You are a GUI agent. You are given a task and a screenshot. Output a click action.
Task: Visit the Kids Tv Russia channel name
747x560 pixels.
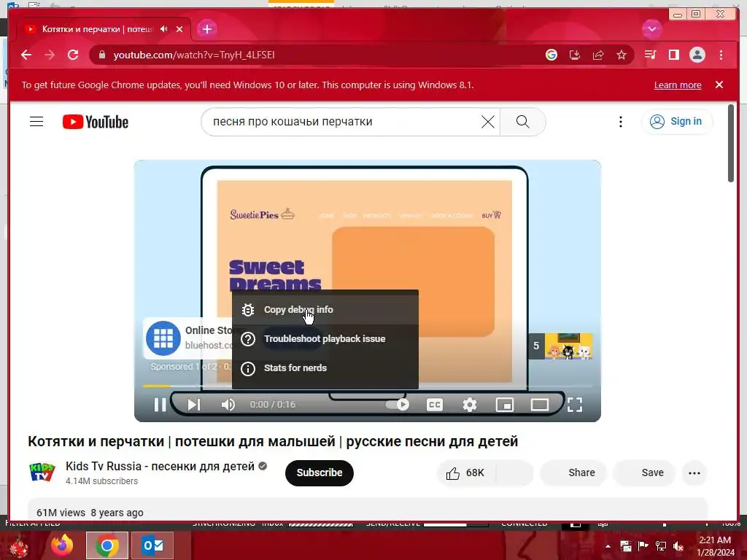tap(160, 466)
